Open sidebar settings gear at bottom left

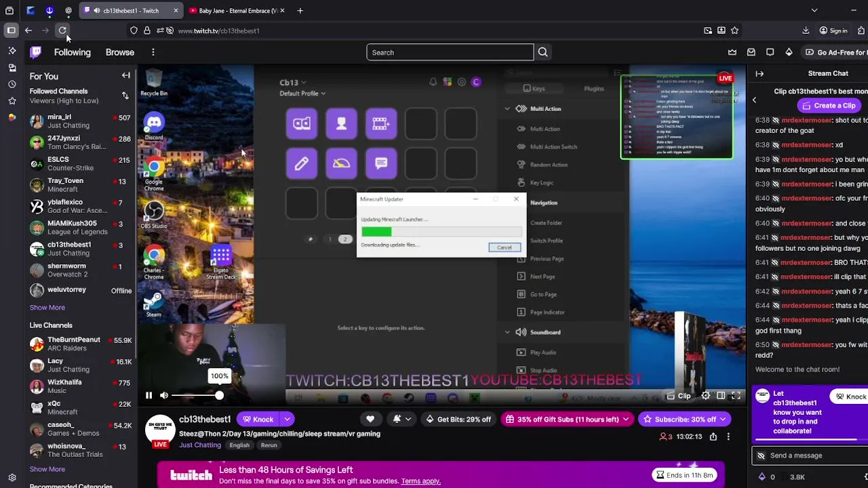click(x=12, y=478)
